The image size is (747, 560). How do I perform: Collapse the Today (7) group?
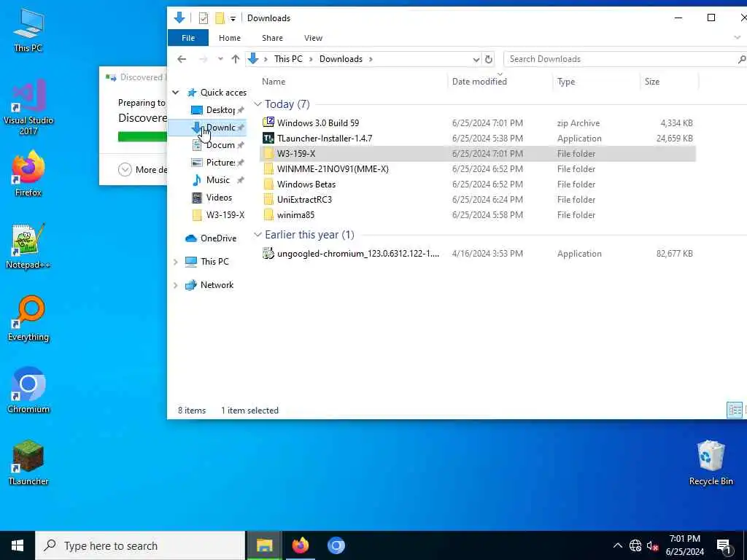[258, 104]
